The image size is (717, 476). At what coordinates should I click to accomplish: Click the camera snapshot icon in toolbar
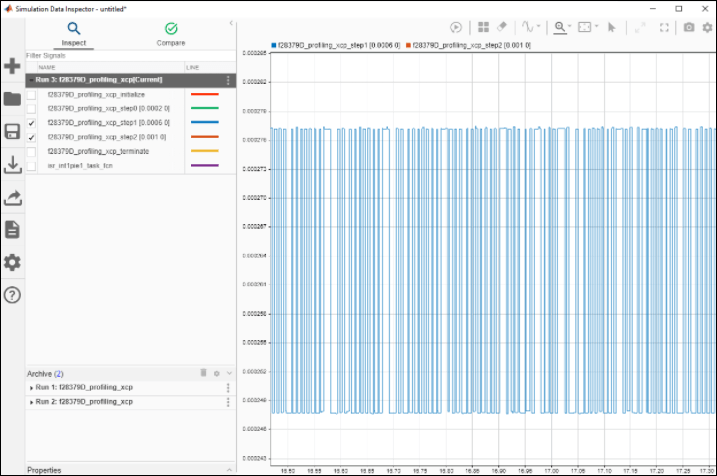[x=689, y=28]
